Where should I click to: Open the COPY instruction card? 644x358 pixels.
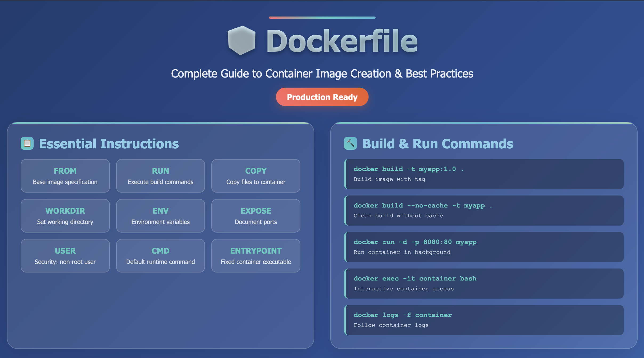256,176
